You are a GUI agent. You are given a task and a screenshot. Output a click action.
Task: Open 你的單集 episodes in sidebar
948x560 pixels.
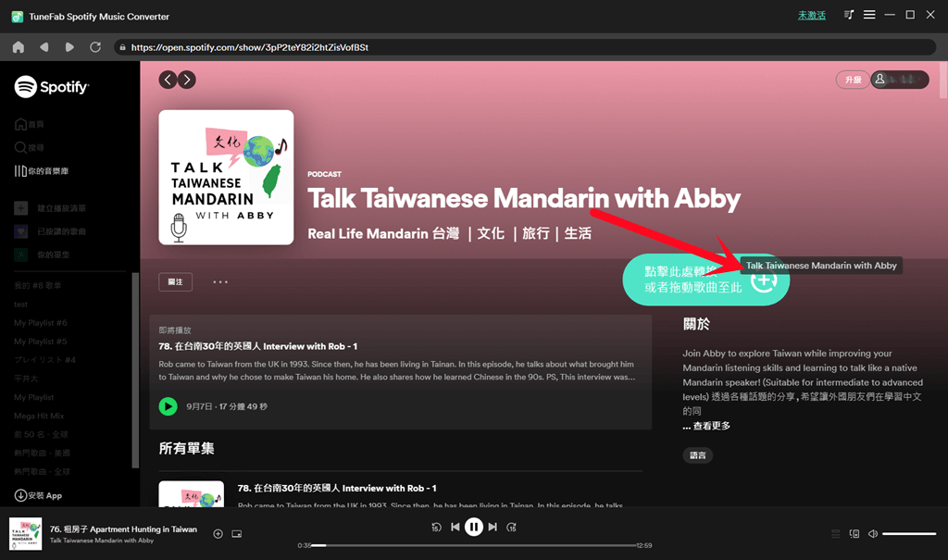click(x=43, y=255)
